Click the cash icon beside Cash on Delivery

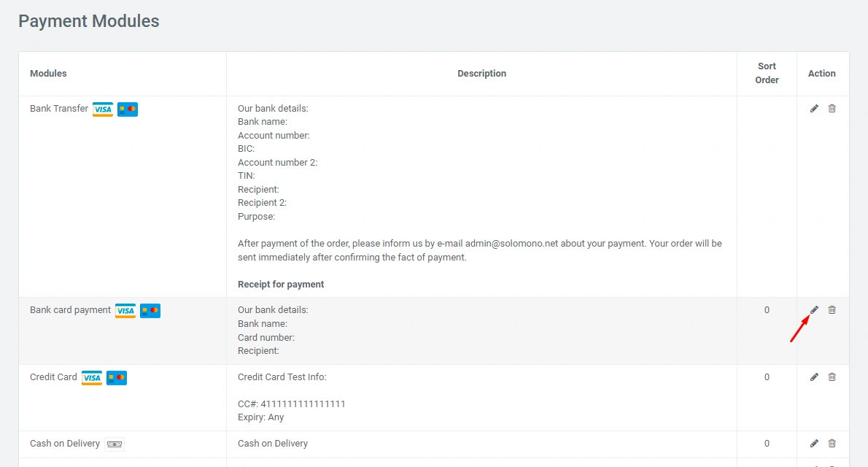[115, 444]
